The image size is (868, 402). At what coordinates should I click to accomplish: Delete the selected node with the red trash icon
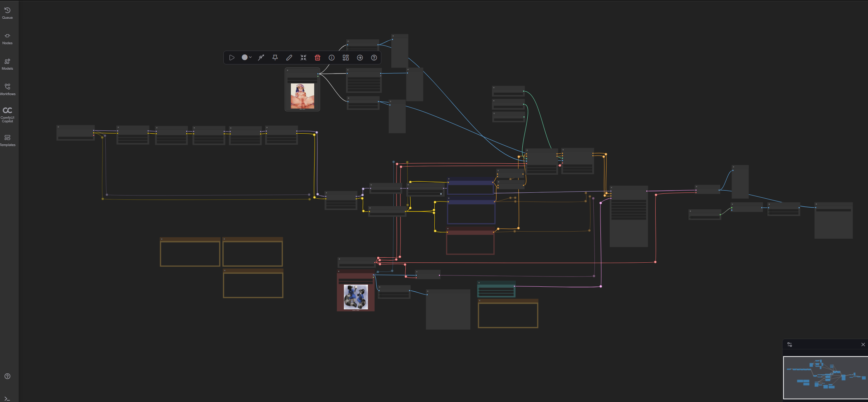coord(317,58)
